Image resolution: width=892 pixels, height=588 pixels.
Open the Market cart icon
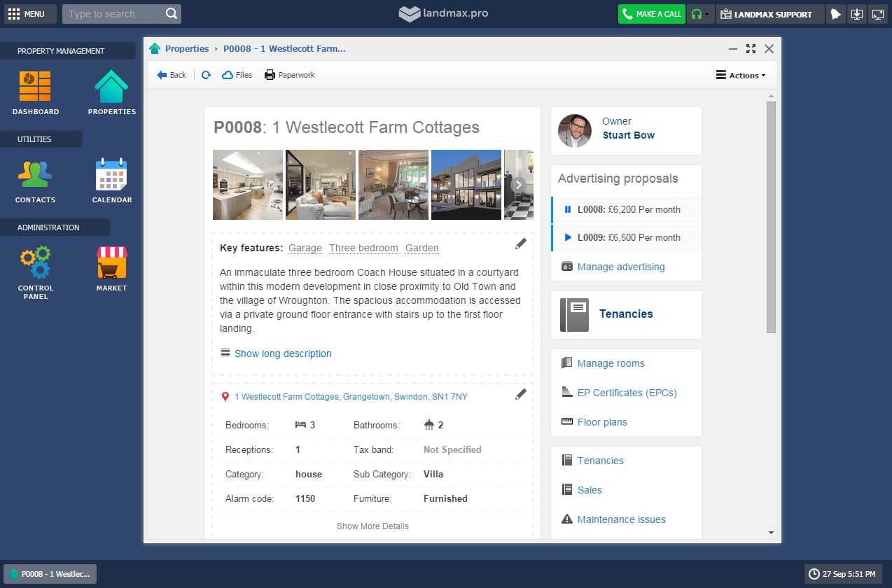point(111,263)
